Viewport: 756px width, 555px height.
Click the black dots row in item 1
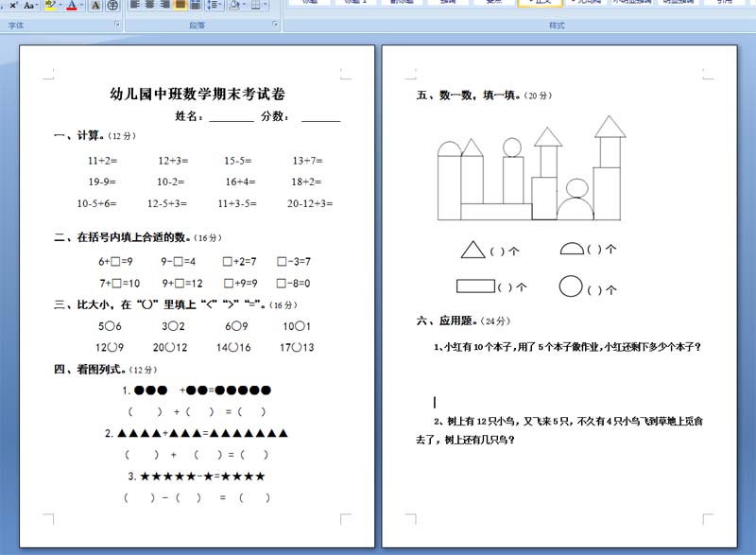[x=202, y=390]
